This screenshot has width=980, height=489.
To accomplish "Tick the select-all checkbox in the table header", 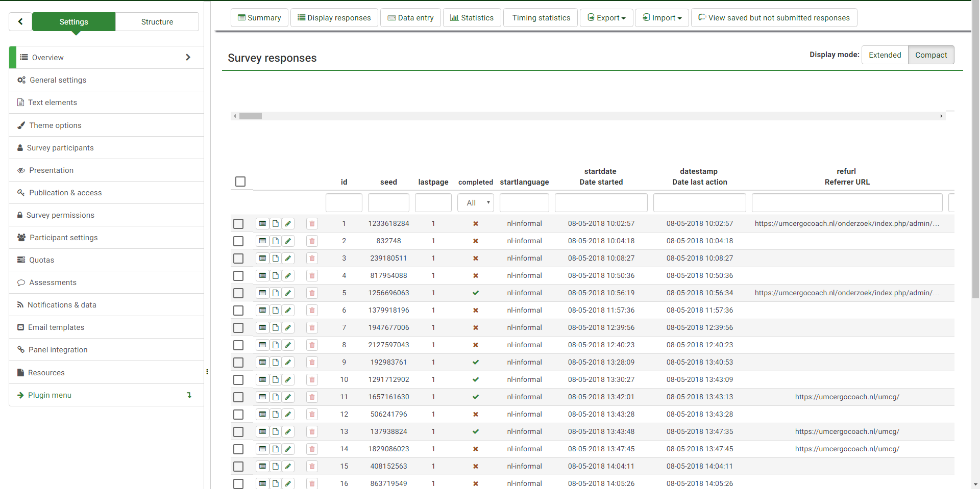I will pos(240,182).
